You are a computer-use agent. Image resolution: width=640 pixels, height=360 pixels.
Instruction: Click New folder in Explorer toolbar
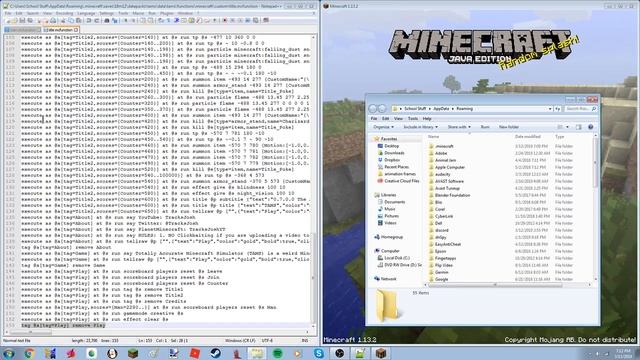pos(509,127)
